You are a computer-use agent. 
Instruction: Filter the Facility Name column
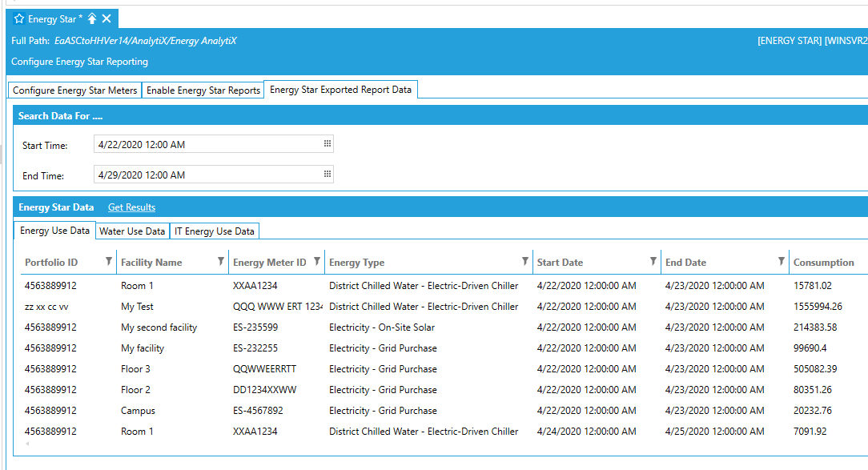(221, 262)
